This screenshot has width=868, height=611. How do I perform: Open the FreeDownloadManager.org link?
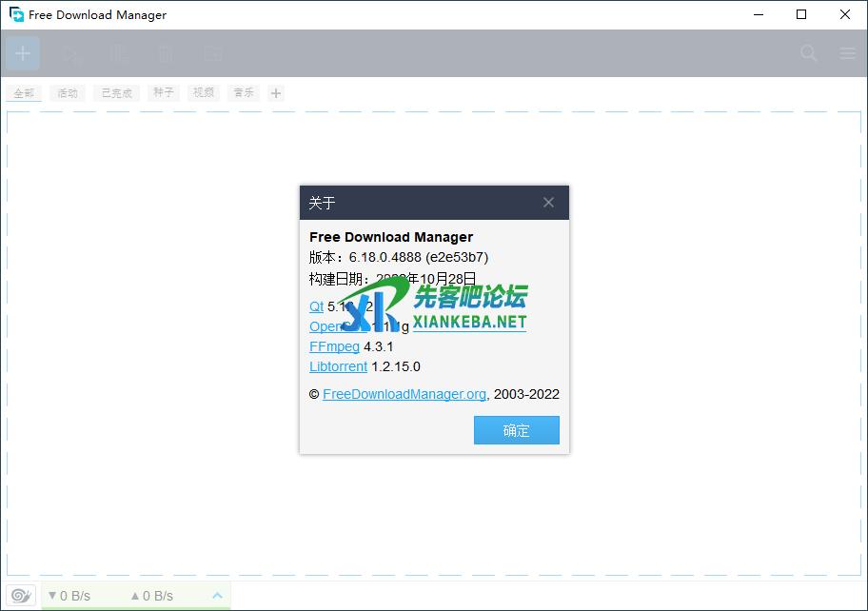(404, 394)
